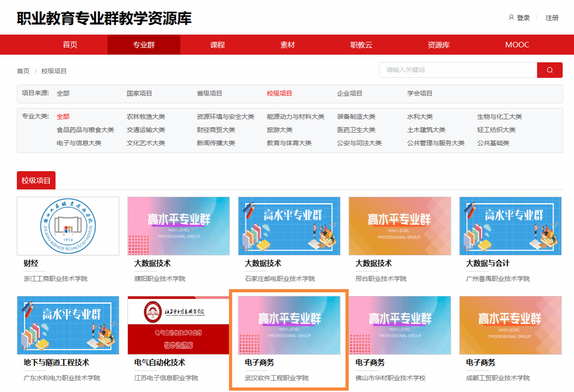Go to the MOOC navigation tab
574x392 pixels.
click(517, 45)
